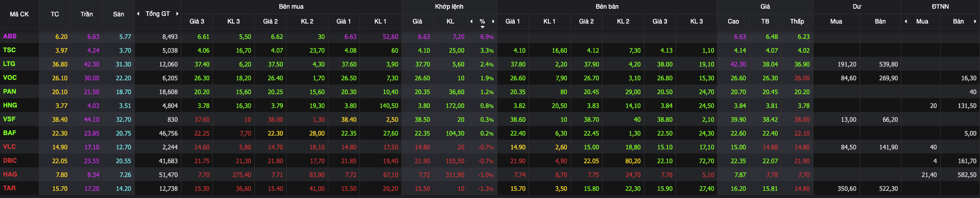Click the Bên bán Giá 1 header
Screen dimensions: 980x198
pos(513,21)
